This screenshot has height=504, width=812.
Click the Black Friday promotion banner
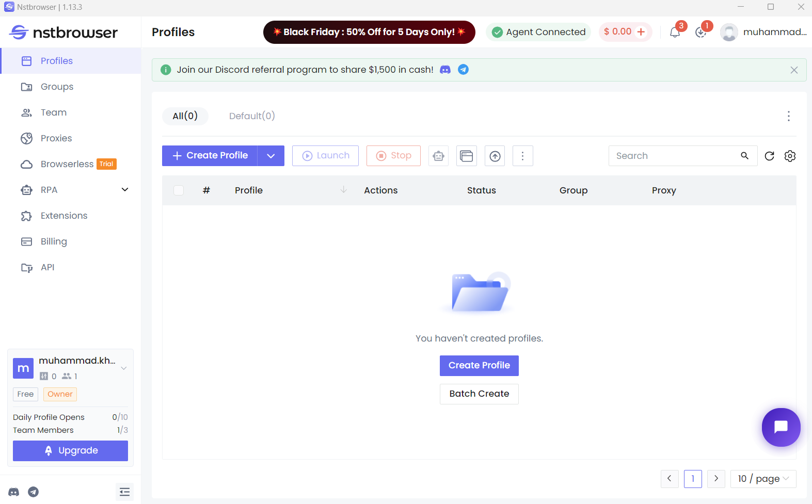coord(369,32)
